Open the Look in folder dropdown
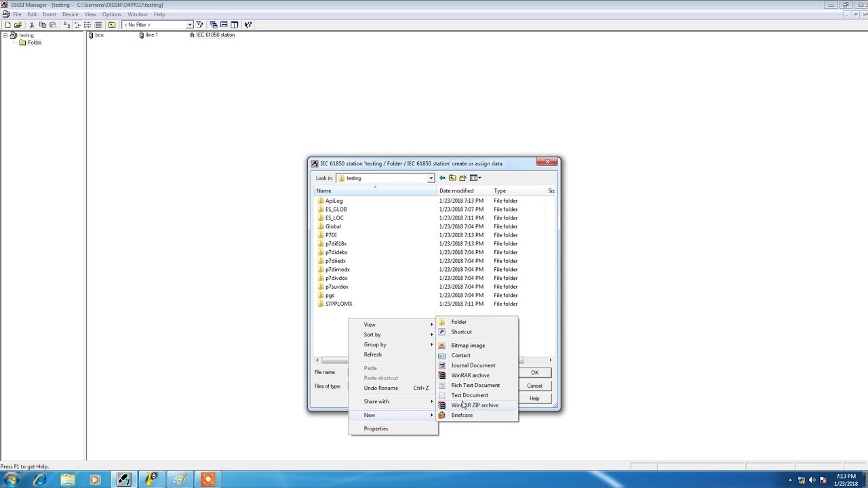 pos(431,178)
